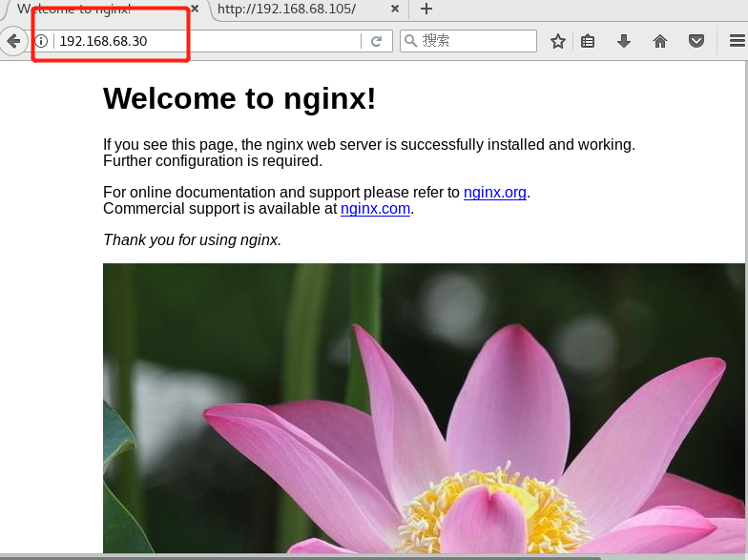Click the Thank you for using nginx. text
The height and width of the screenshot is (560, 748).
point(193,239)
